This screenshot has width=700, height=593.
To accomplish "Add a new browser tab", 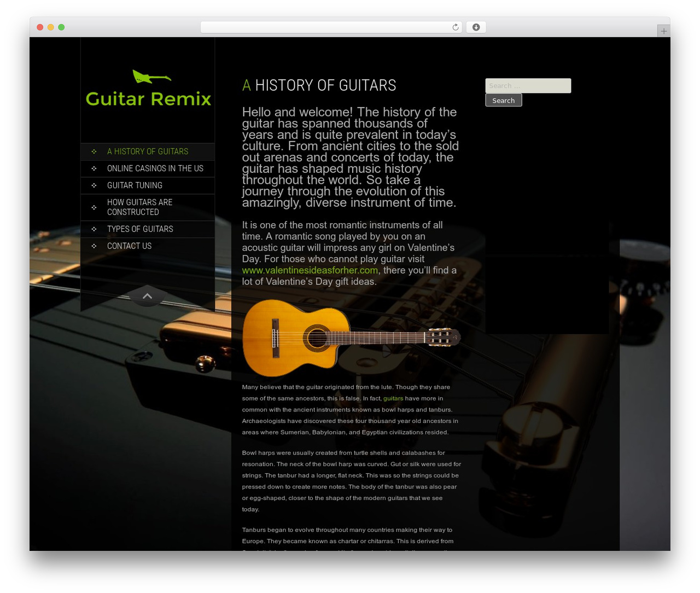I will pyautogui.click(x=663, y=31).
